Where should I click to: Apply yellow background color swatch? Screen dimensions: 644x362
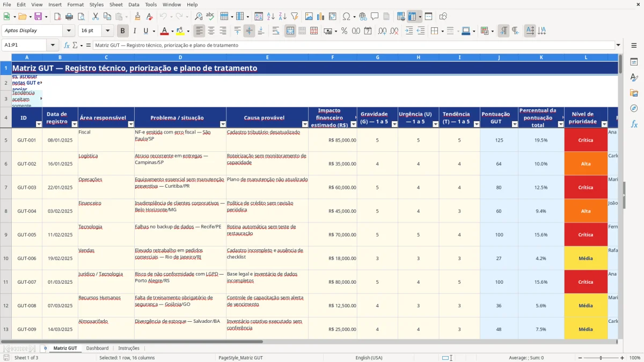(180, 31)
